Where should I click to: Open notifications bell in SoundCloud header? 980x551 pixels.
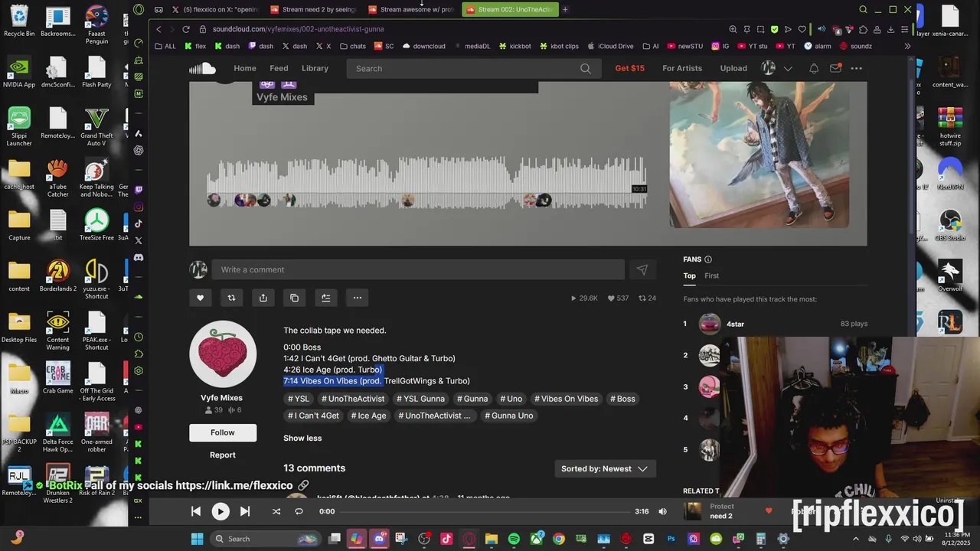pos(814,68)
